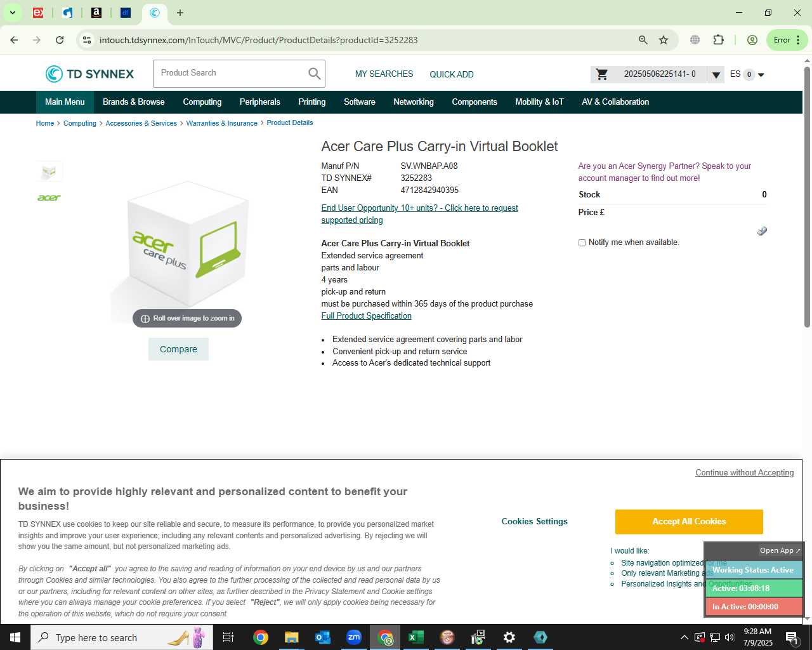Open the Chrome profile avatar icon

point(752,40)
